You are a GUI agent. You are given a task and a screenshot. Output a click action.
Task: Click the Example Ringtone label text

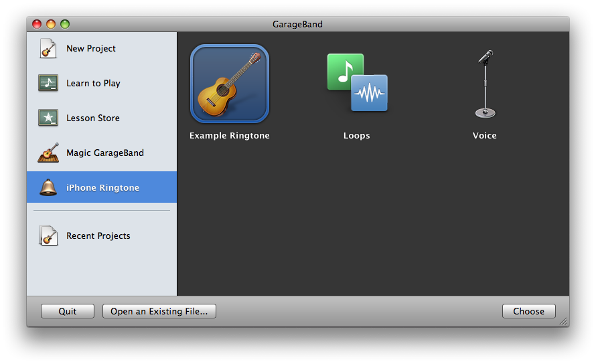coord(230,136)
